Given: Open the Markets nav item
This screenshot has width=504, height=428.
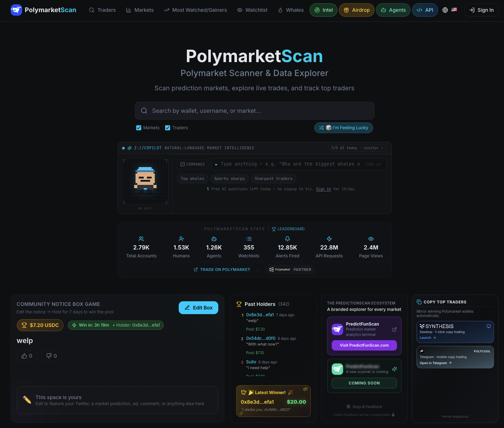Looking at the screenshot, I should click(140, 10).
